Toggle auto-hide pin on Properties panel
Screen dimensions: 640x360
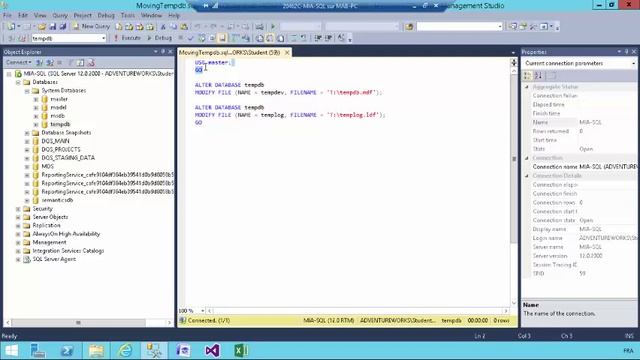pyautogui.click(x=627, y=51)
